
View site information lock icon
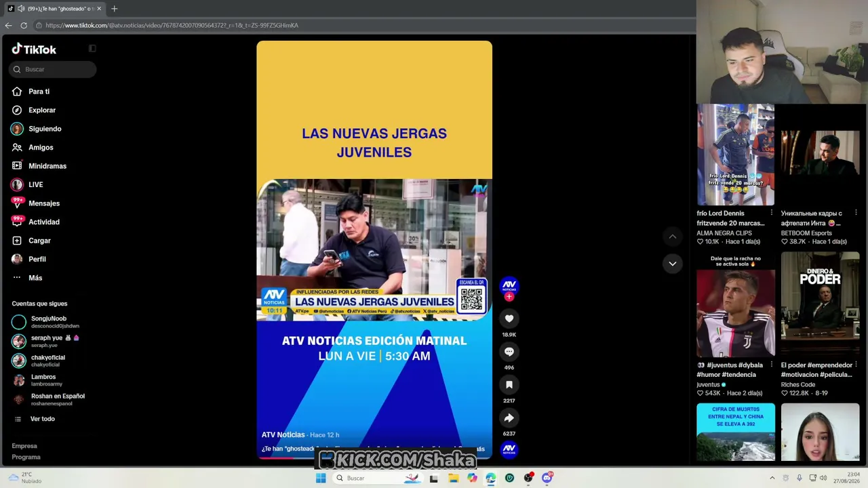[x=39, y=25]
